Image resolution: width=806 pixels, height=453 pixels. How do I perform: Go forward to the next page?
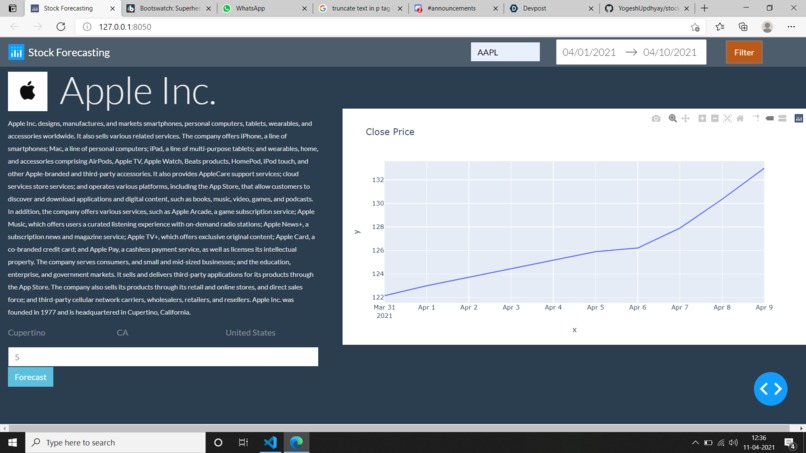(38, 27)
